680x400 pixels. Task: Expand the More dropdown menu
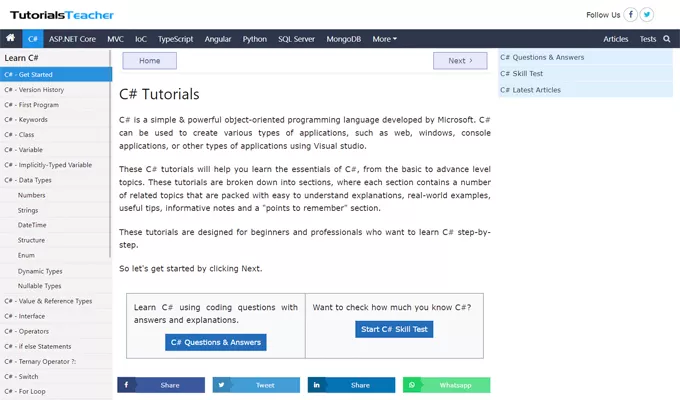tap(385, 39)
